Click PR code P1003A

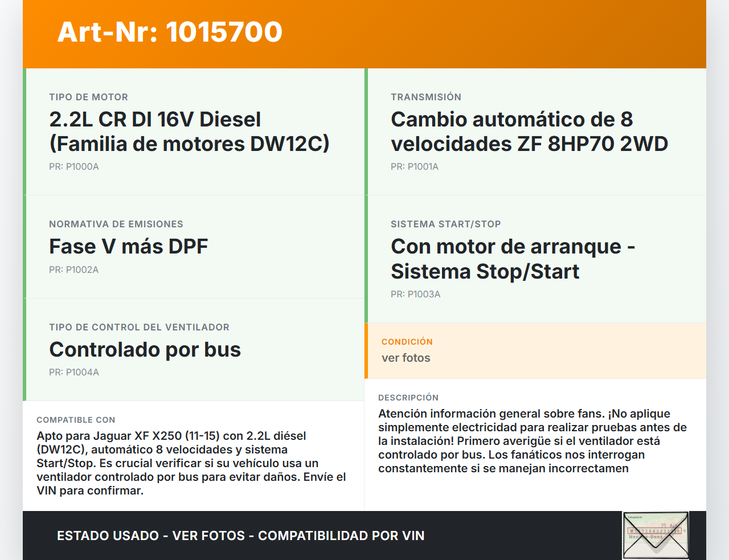(416, 294)
